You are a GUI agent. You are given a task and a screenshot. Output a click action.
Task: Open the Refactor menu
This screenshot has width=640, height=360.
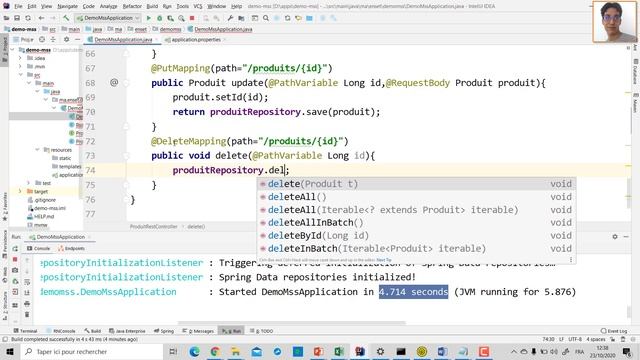pyautogui.click(x=132, y=6)
